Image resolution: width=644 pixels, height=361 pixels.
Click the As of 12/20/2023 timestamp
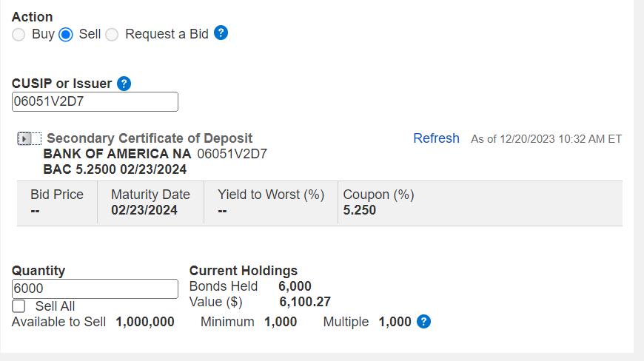[546, 139]
